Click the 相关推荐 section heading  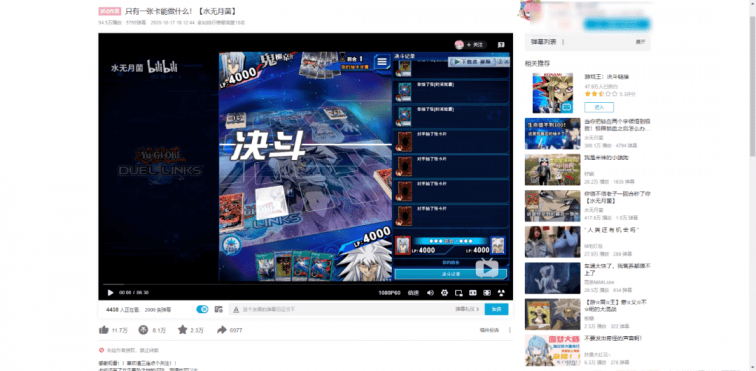pos(537,63)
